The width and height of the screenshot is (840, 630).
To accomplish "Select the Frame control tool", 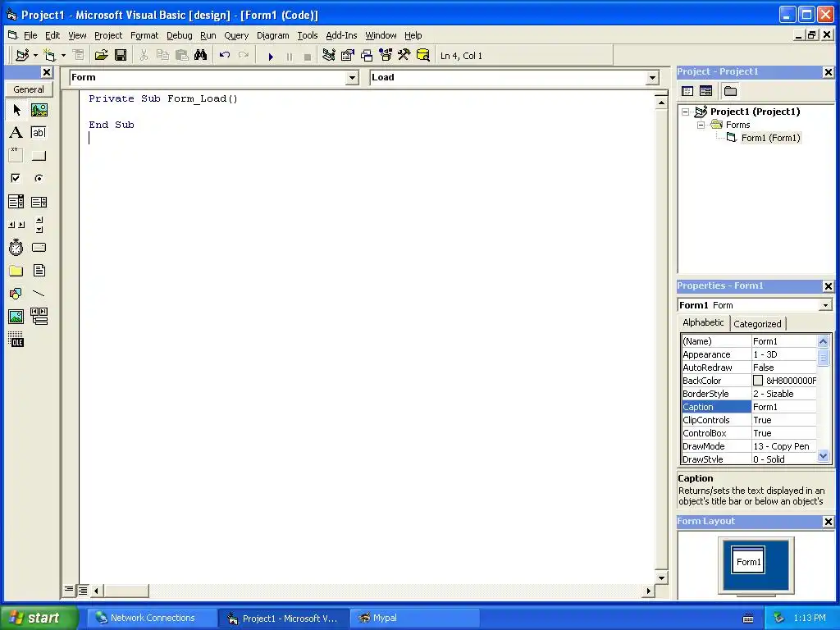I will [x=16, y=155].
